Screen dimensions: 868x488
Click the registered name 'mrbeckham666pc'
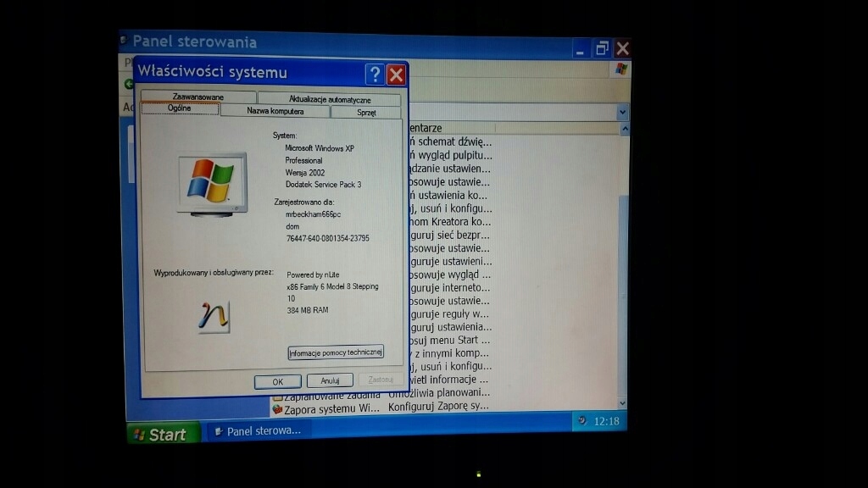313,214
